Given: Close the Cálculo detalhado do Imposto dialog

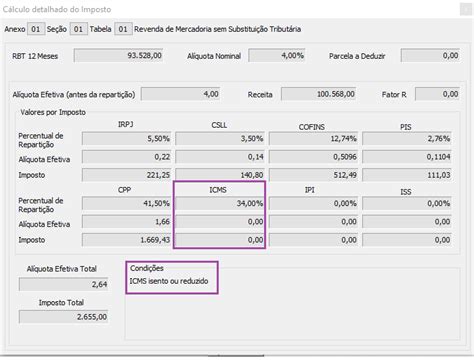Looking at the screenshot, I should pos(466,9).
